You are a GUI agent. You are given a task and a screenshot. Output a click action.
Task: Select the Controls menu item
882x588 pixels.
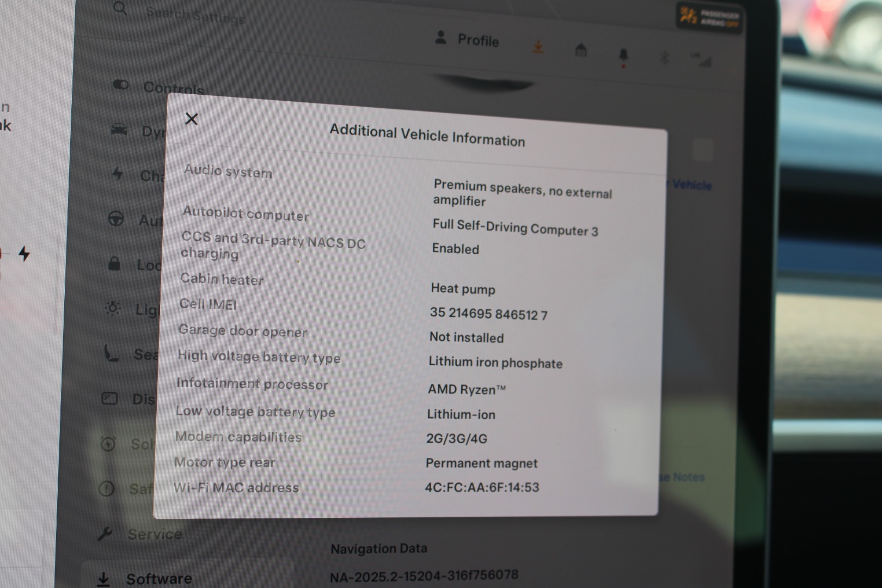173,88
